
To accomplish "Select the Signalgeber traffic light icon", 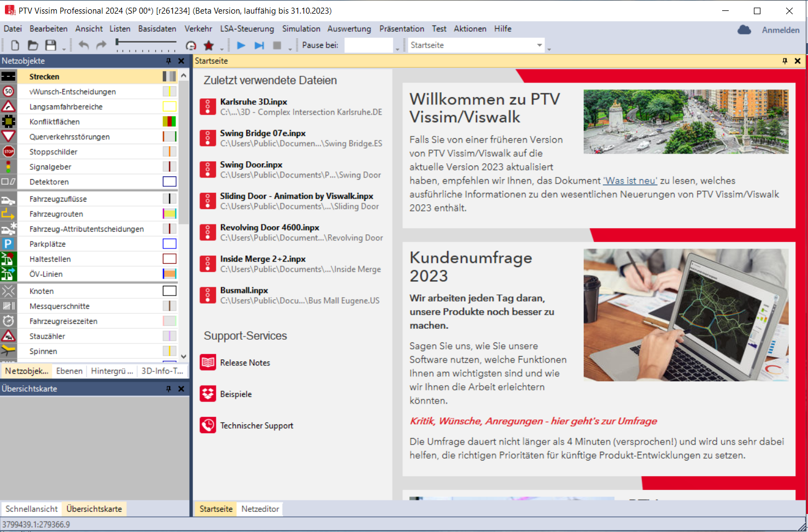I will pos(9,167).
